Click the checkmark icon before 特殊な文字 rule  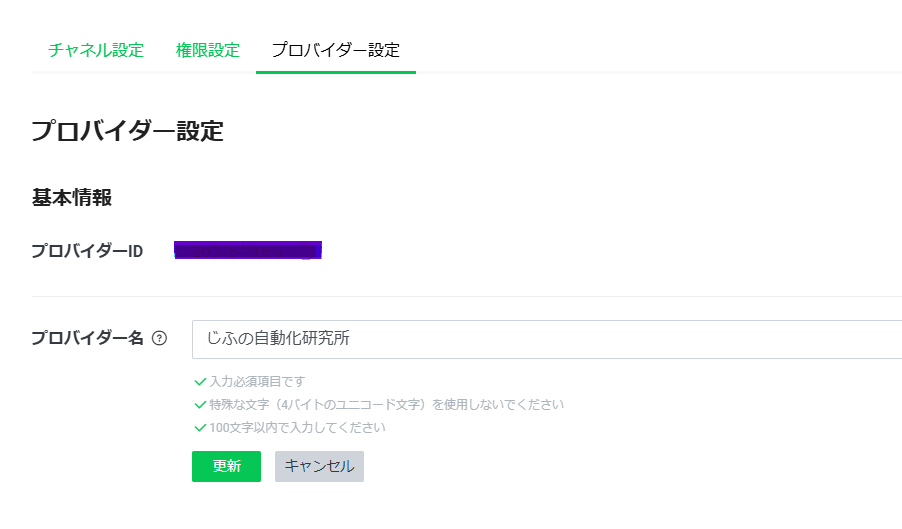(x=200, y=405)
